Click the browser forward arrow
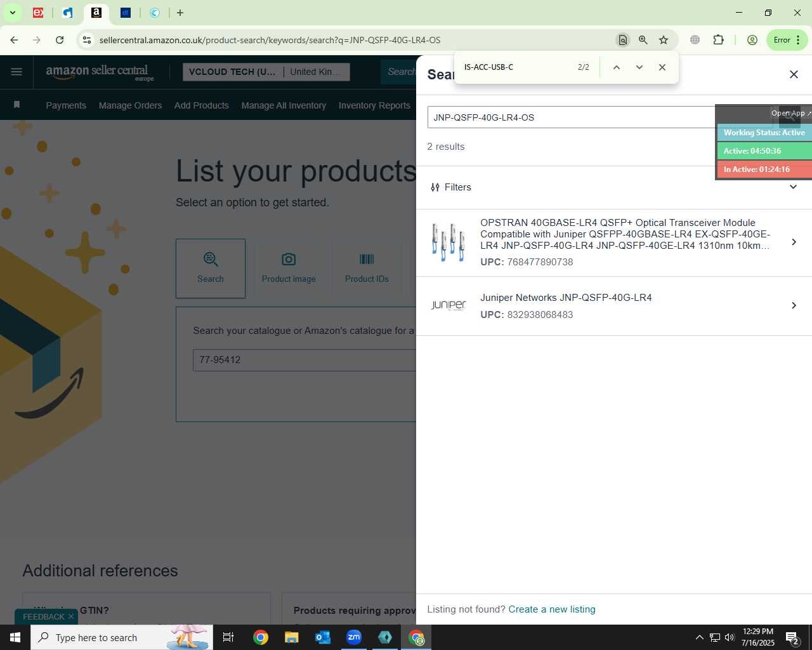812x650 pixels. [x=37, y=40]
